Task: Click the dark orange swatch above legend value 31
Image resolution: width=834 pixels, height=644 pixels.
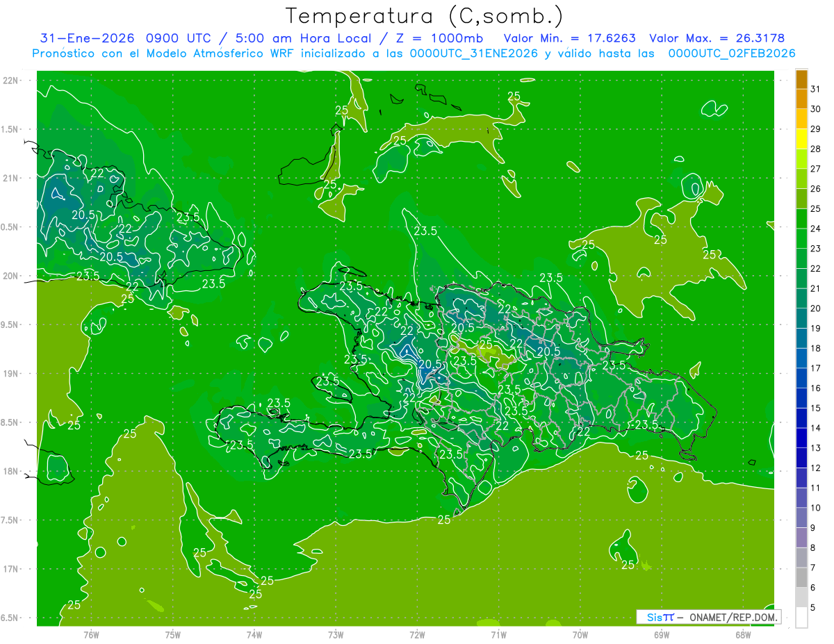Action: pyautogui.click(x=801, y=80)
